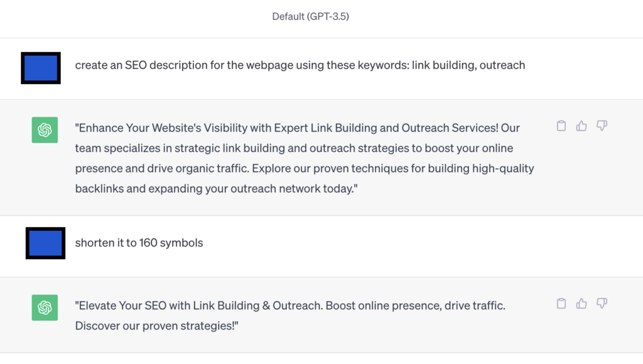
Task: Click the line starting 'presence and drive organic traffic'
Action: [305, 168]
